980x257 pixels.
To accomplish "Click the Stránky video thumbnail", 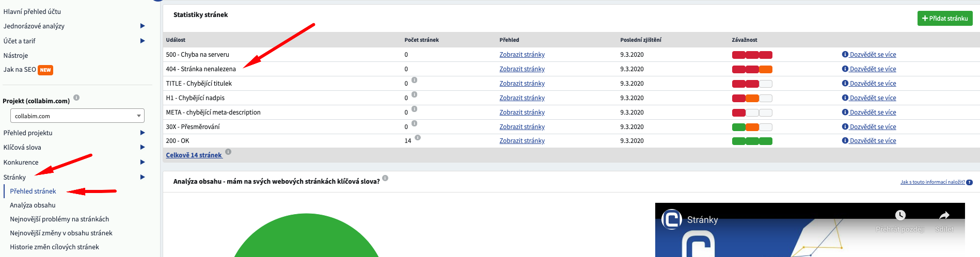I will (x=810, y=230).
